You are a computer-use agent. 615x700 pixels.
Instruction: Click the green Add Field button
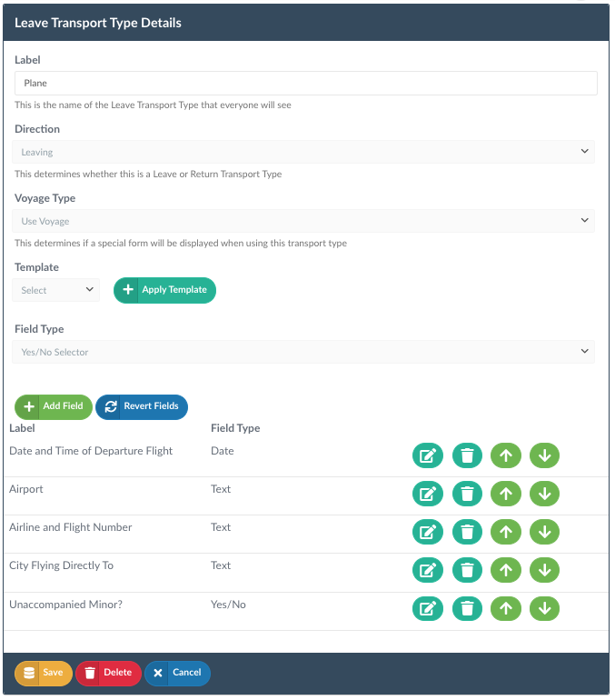[x=53, y=406]
